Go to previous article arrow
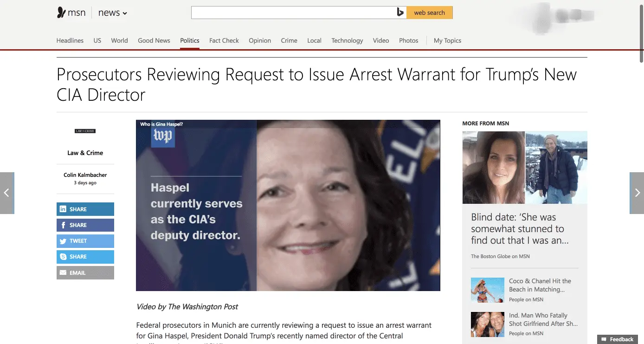 pyautogui.click(x=7, y=193)
